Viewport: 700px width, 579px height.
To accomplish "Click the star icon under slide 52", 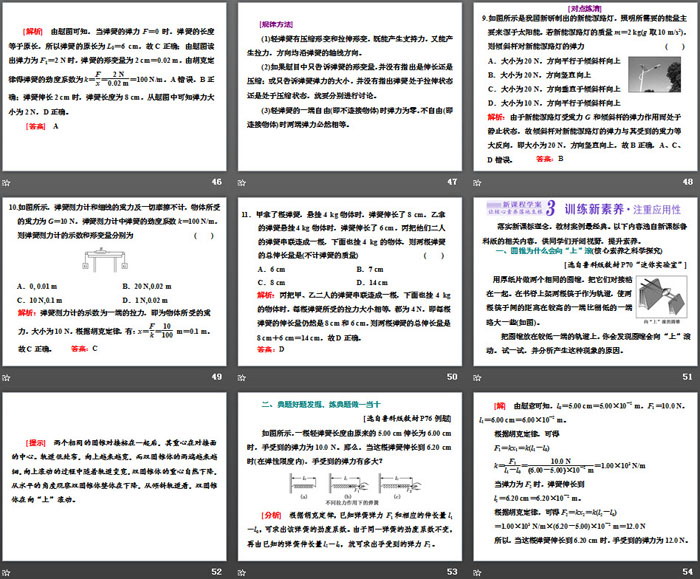I will 6,572.
